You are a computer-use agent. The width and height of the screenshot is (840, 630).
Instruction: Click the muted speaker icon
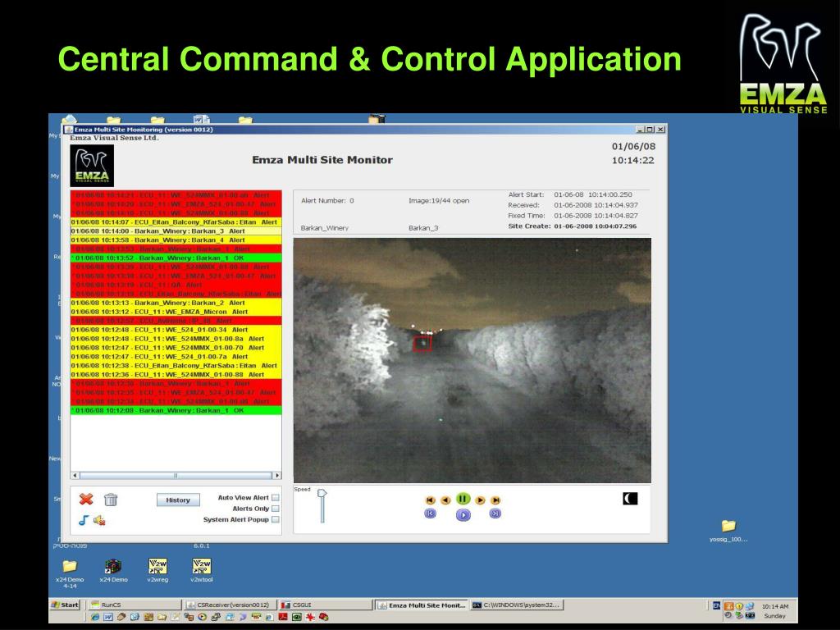[x=99, y=520]
